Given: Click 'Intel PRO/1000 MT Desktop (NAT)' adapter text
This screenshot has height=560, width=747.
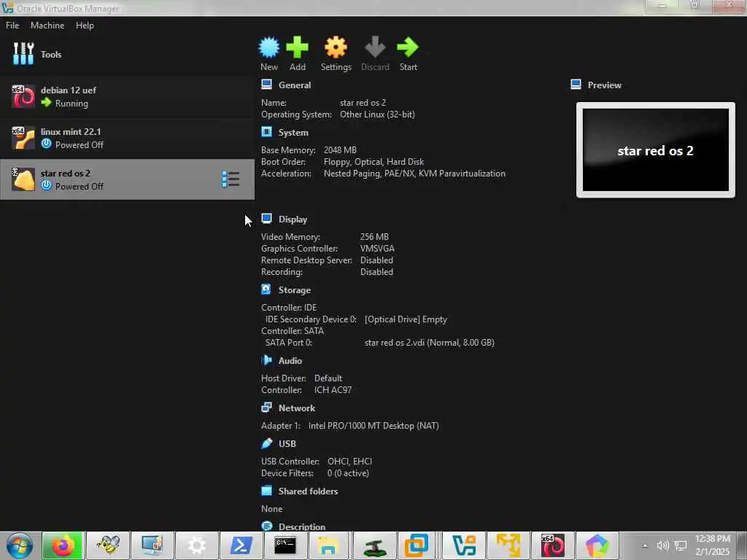Looking at the screenshot, I should click(x=373, y=426).
